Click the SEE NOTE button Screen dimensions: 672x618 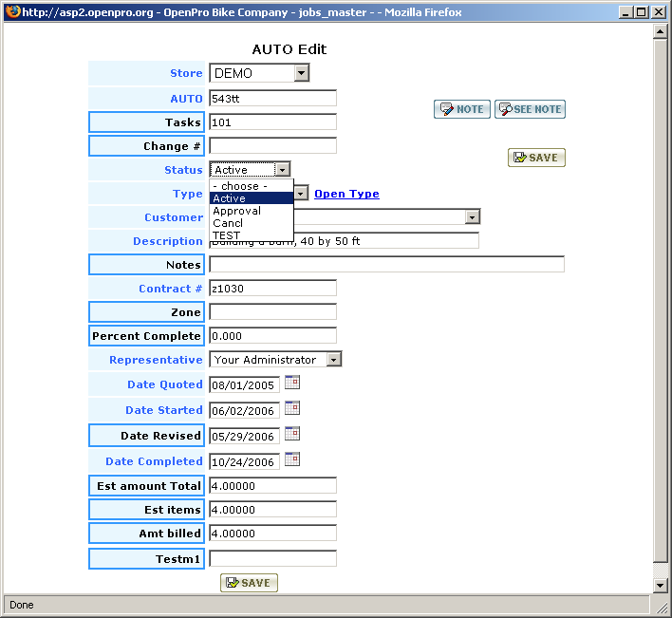coord(530,109)
